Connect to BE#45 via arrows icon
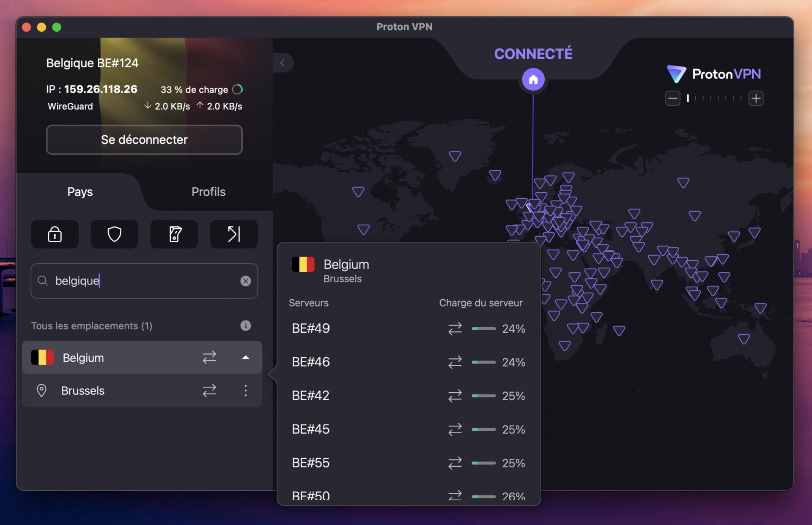 (455, 429)
